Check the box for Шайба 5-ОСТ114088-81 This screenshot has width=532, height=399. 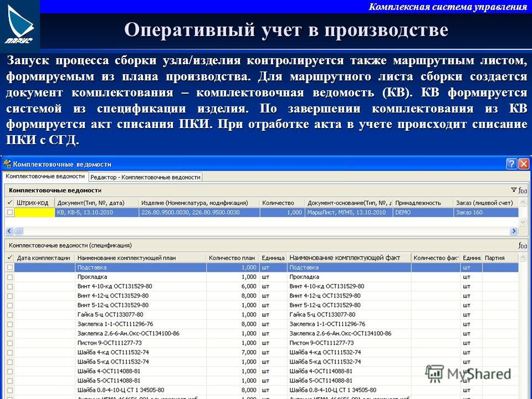pyautogui.click(x=10, y=381)
